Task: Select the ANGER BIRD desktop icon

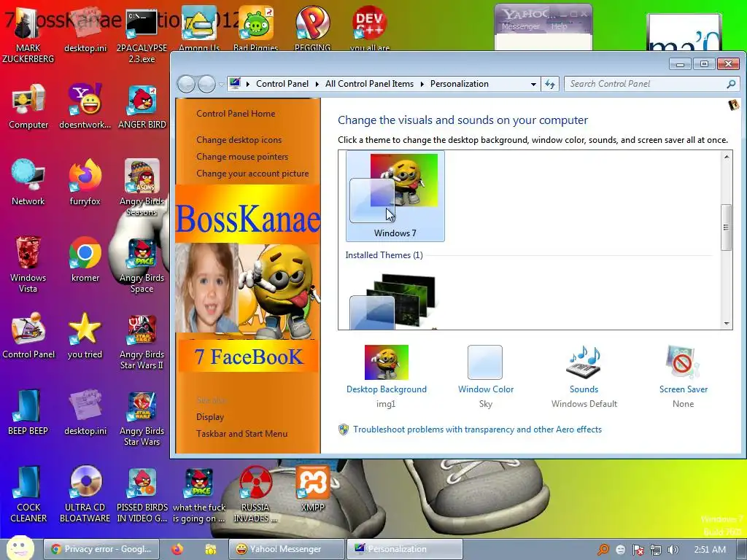Action: (142, 106)
